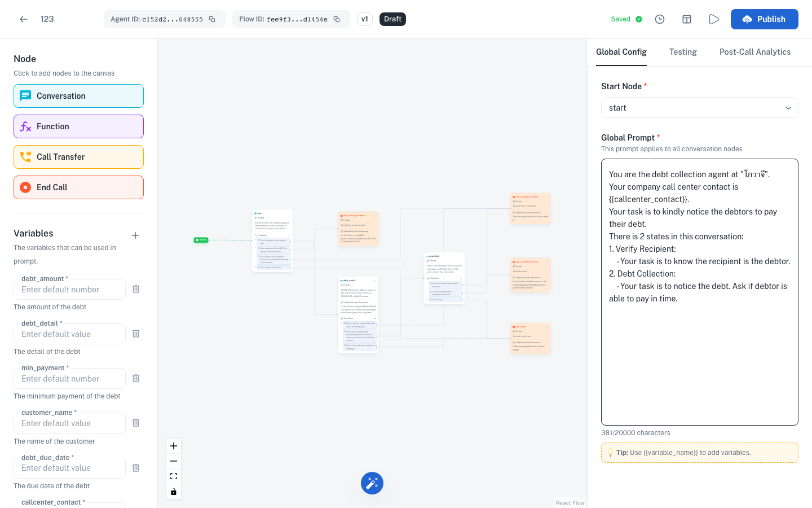Screen dimensions: 812x508
Task: Add a Conversation node to canvas
Action: pyautogui.click(x=78, y=96)
